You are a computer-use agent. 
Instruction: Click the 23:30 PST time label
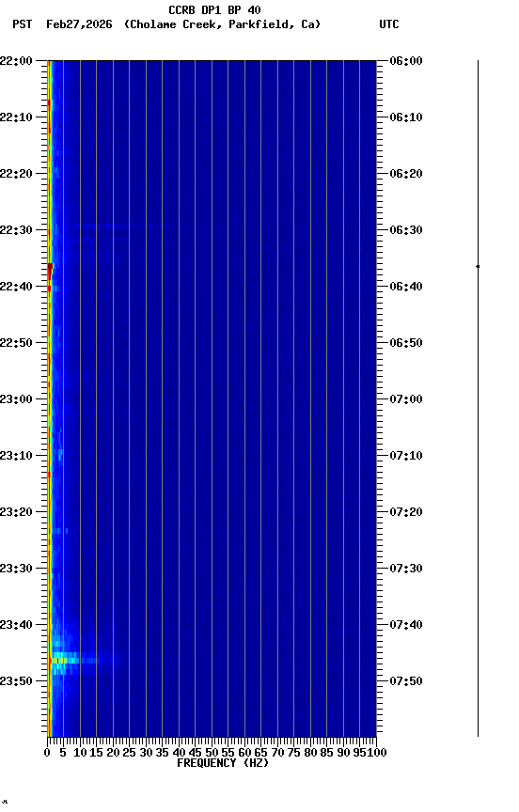click(x=16, y=569)
